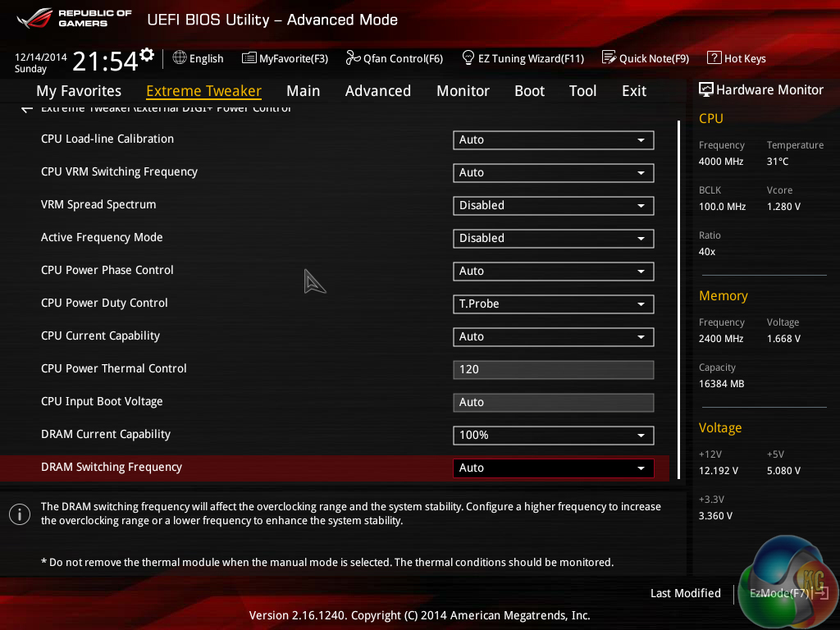Click CPU Input Boot Voltage field
The height and width of the screenshot is (630, 840).
point(554,402)
